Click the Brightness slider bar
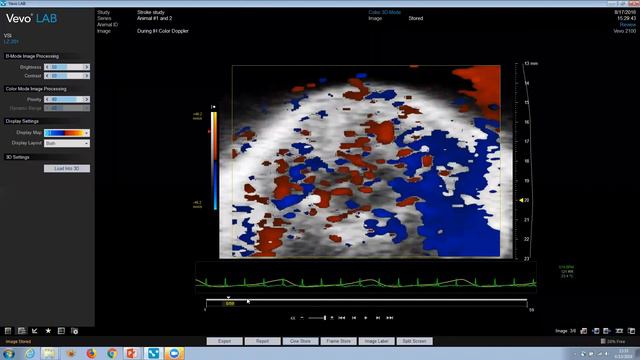Image resolution: width=640 pixels, height=360 pixels. 67,67
